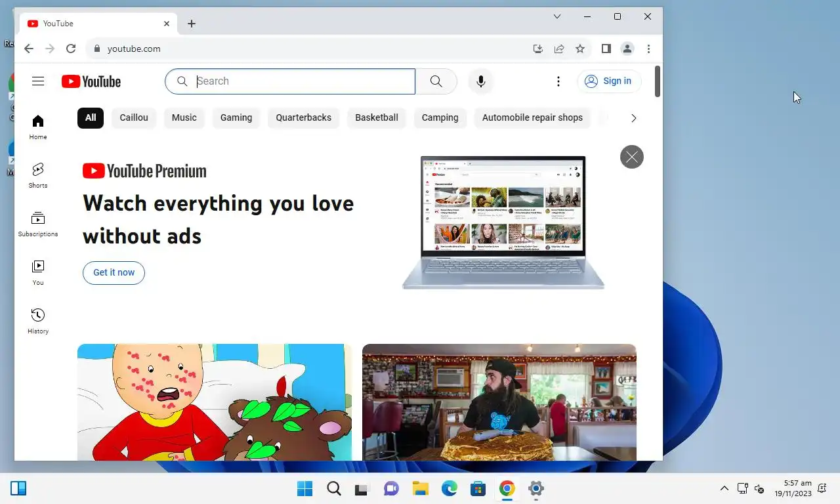Click the Chrome icon on taskbar
Image resolution: width=840 pixels, height=504 pixels.
click(507, 488)
